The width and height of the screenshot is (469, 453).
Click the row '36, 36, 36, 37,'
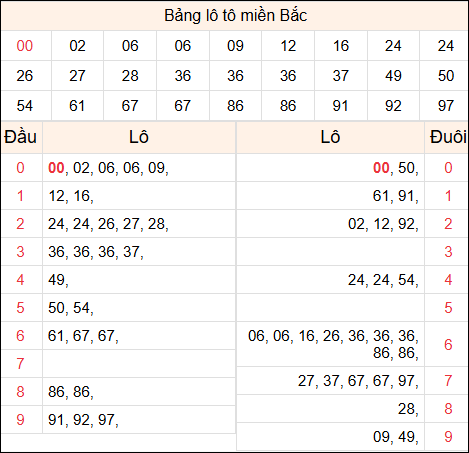pos(118,252)
